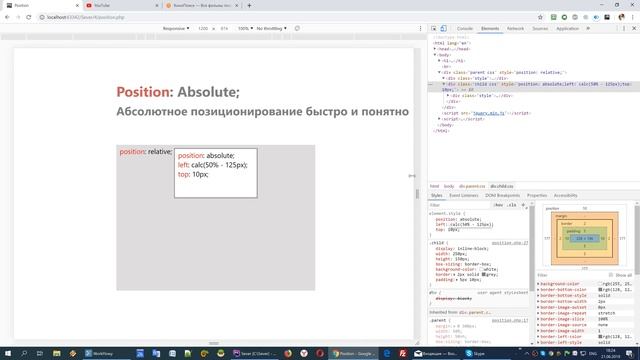640x360 pixels.
Task: Toggle the .hov element state button
Action: pos(498,205)
